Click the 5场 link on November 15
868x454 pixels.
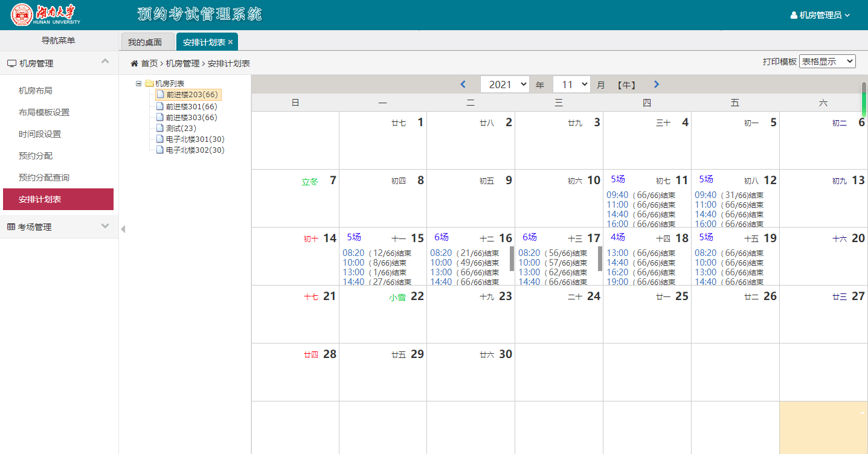click(354, 237)
